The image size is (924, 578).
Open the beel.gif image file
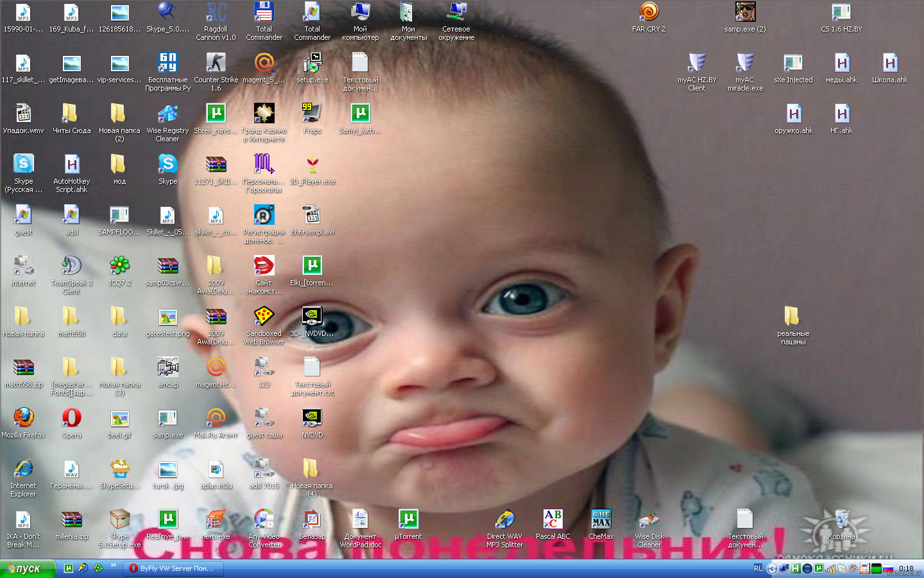coord(119,423)
